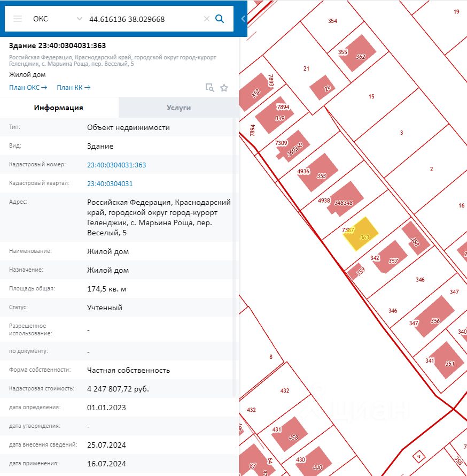Click the info panel vertical scrollbar
The image size is (467, 476).
(x=234, y=257)
